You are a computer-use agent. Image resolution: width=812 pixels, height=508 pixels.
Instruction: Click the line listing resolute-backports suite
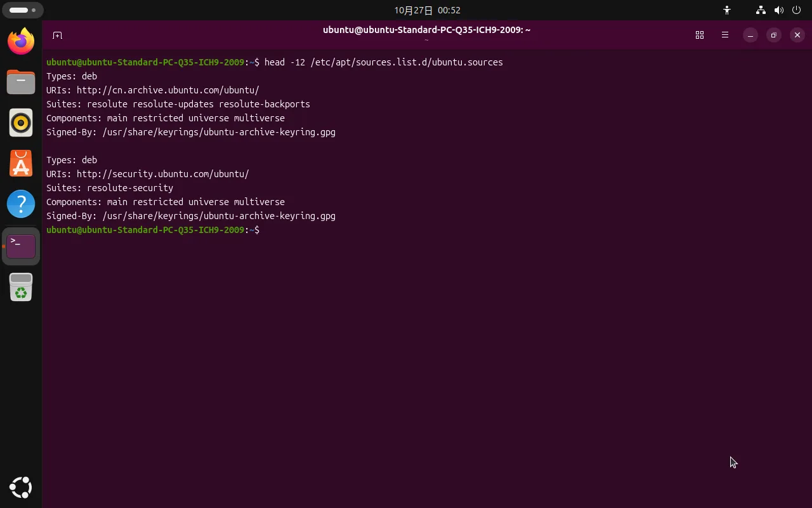point(178,104)
